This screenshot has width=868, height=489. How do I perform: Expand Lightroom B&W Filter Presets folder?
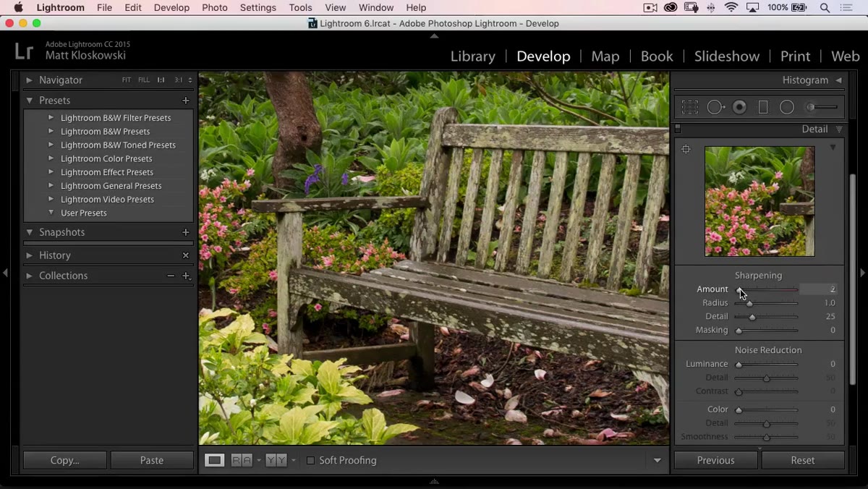coord(51,117)
